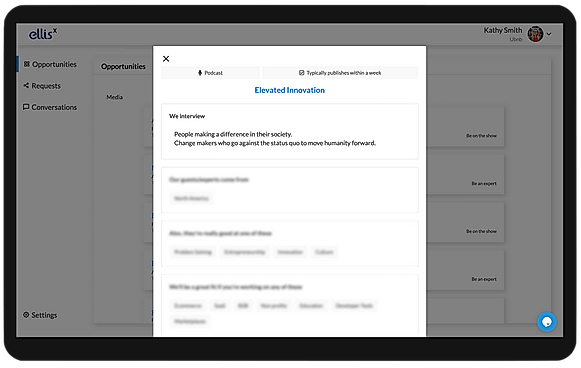Click Kathy Smith's avatar
The image size is (581, 368).
535,34
